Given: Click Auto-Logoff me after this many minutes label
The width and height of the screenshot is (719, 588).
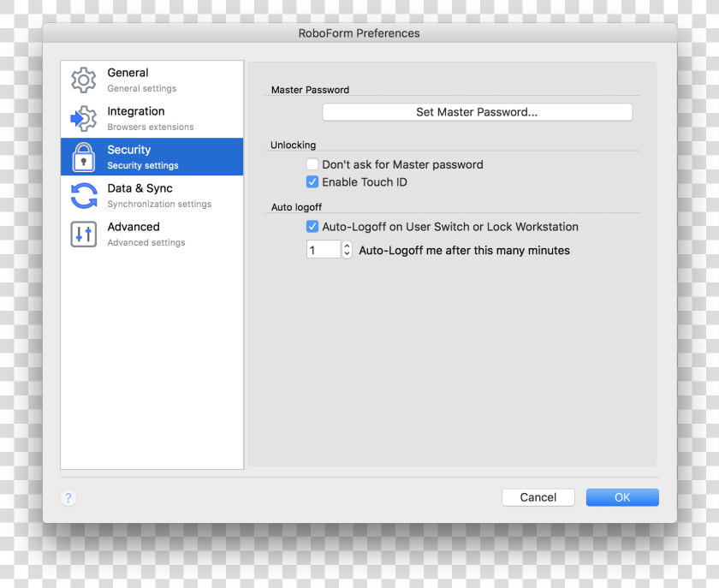Looking at the screenshot, I should (464, 251).
